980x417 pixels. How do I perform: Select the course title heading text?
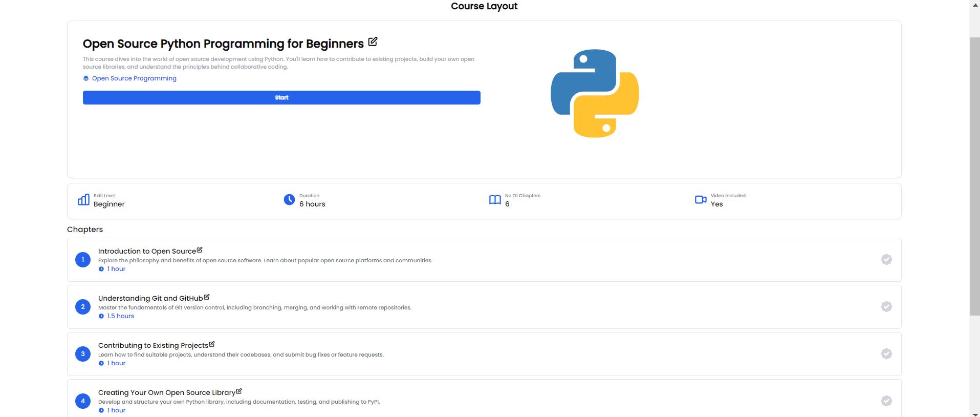click(x=223, y=44)
